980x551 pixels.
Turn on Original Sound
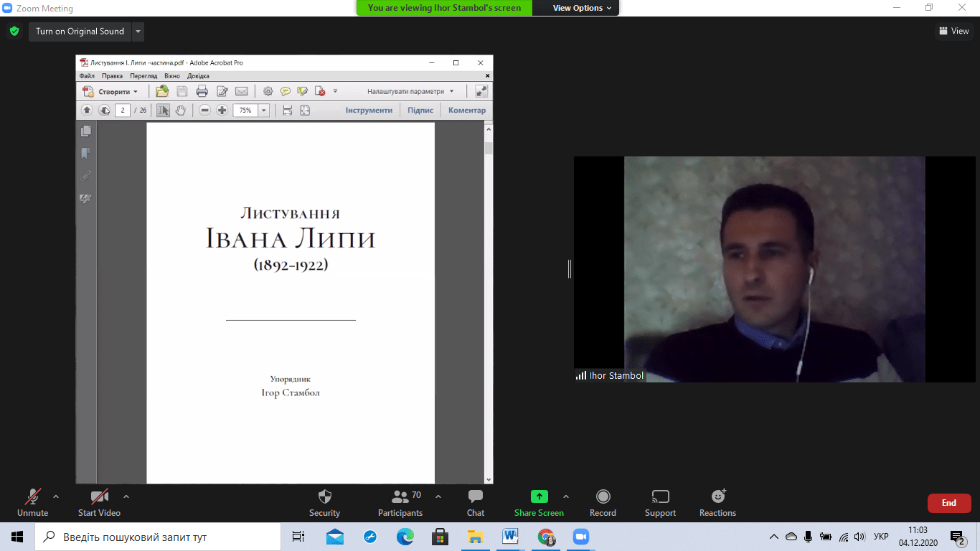(80, 32)
